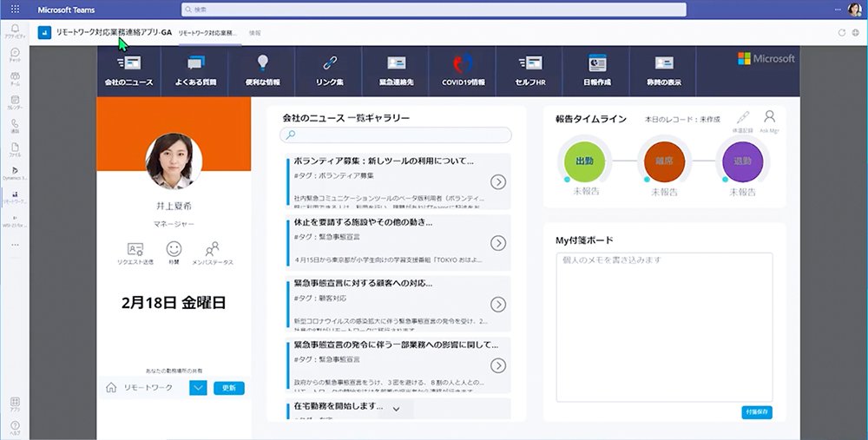Report 出勤 with green circle
The image size is (868, 440).
coord(584,161)
